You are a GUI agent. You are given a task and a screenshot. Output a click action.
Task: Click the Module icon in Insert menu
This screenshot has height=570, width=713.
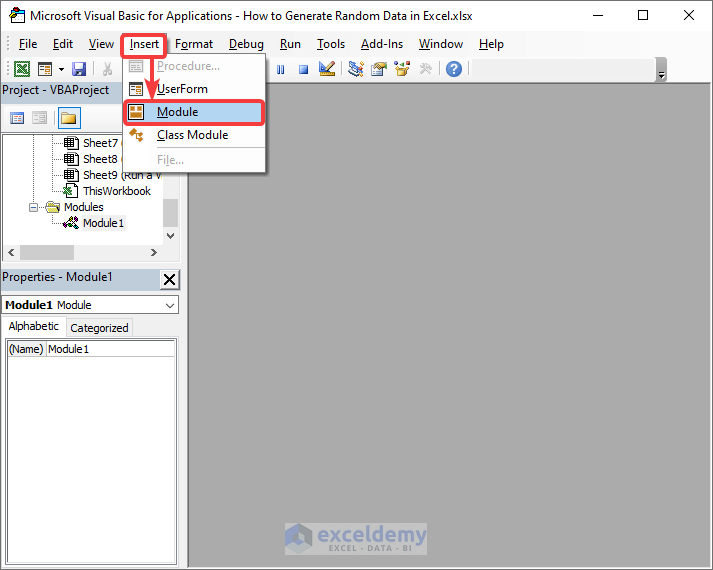pos(136,112)
